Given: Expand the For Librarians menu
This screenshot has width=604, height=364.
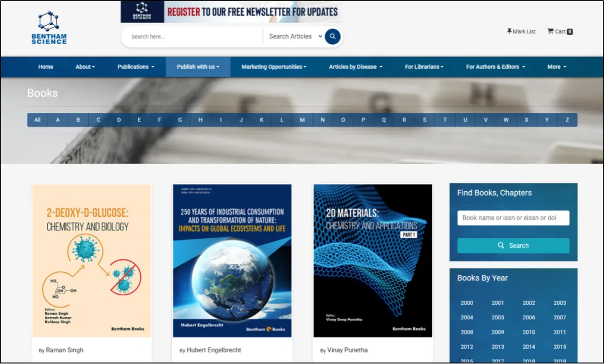Looking at the screenshot, I should 424,67.
